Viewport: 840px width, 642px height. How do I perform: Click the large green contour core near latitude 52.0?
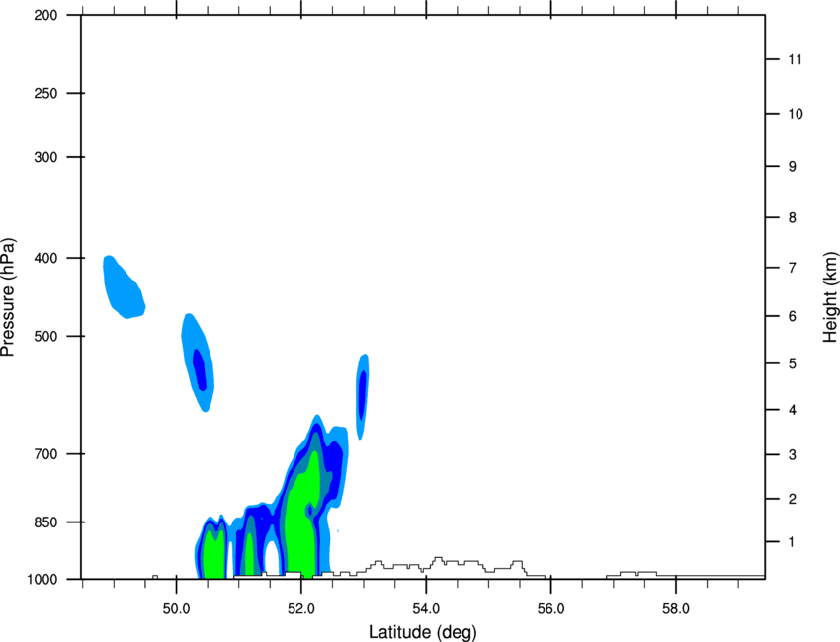[302, 514]
